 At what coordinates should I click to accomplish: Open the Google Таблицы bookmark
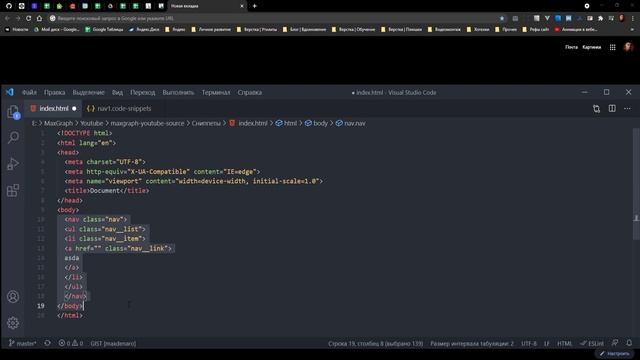click(x=104, y=29)
